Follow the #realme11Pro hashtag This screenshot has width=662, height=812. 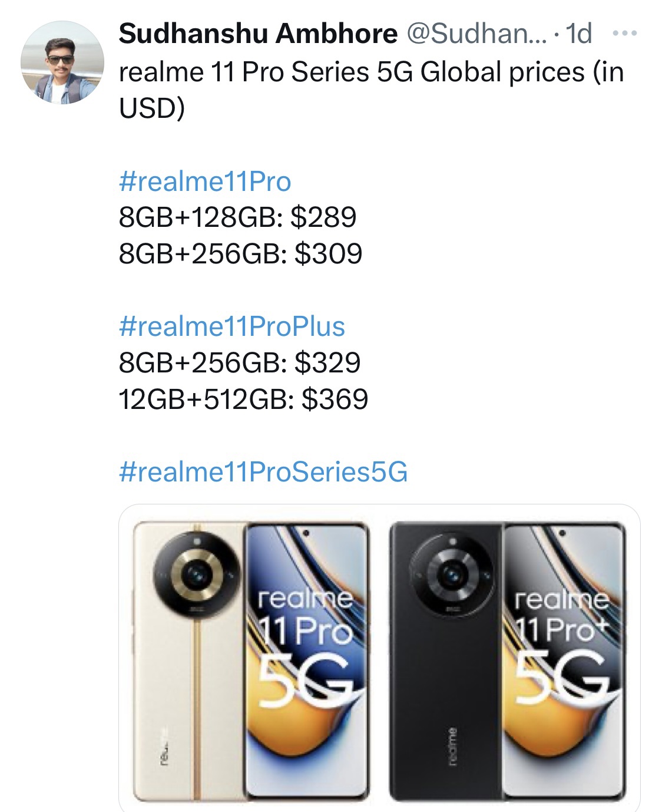tap(205, 181)
